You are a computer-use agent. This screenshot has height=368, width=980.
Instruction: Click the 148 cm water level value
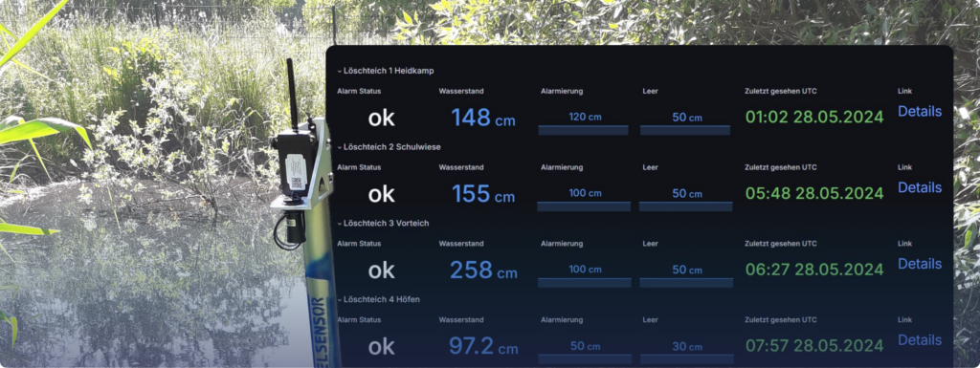coord(483,118)
